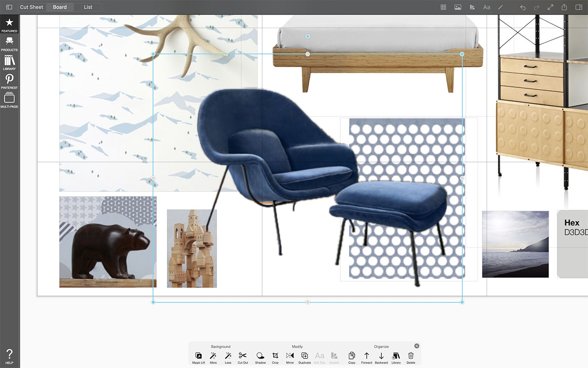Switch to the List view tab
The height and width of the screenshot is (368, 588).
point(88,7)
